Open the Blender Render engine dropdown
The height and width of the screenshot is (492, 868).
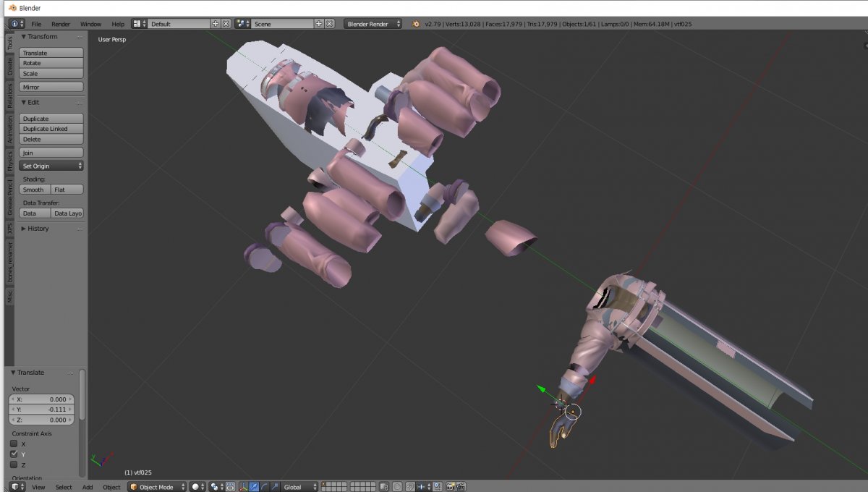point(373,24)
